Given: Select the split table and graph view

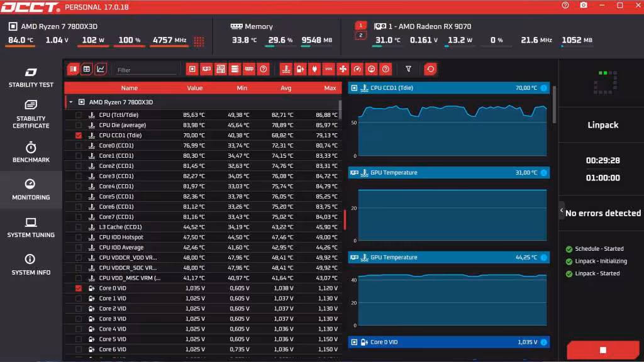Looking at the screenshot, I should (73, 69).
